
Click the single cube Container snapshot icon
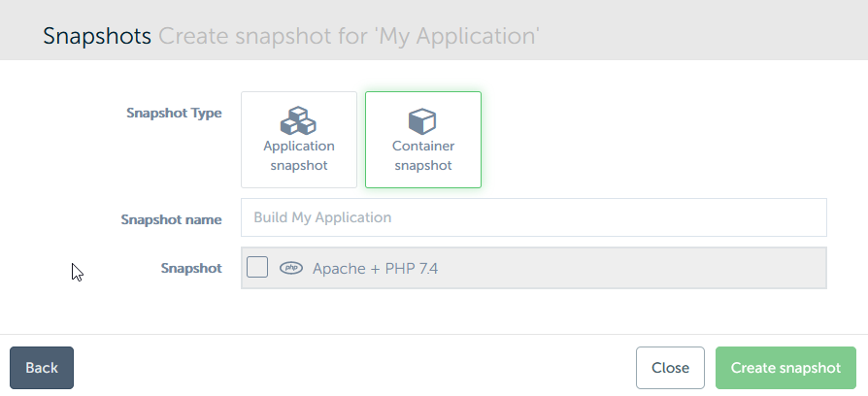tap(422, 121)
